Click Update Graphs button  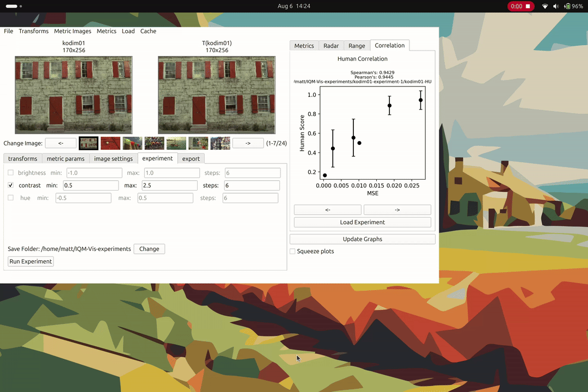[x=362, y=240]
